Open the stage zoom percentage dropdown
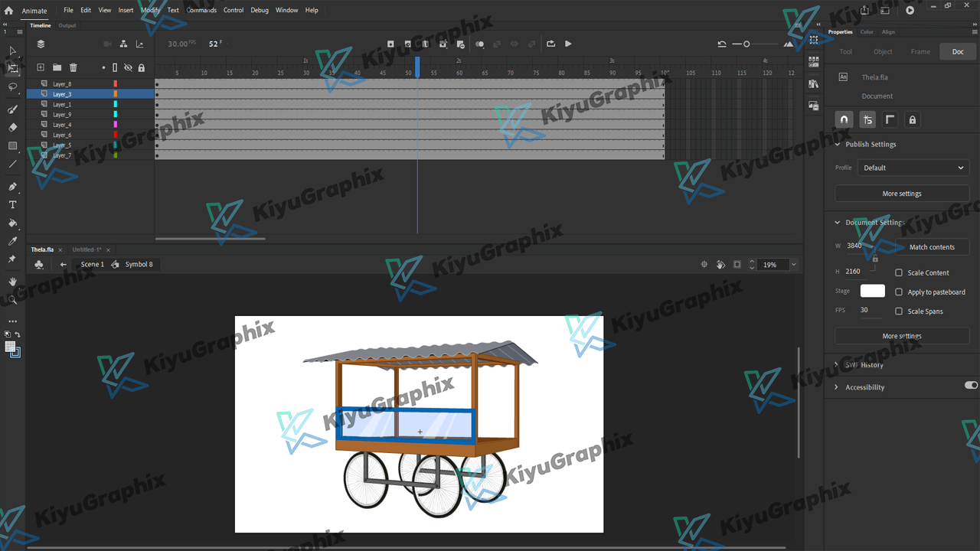The image size is (980, 551). [793, 265]
